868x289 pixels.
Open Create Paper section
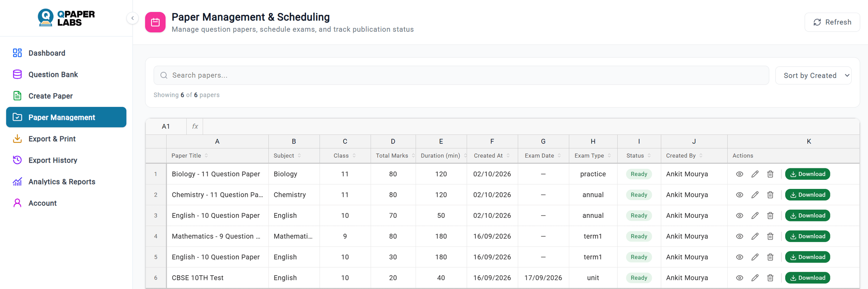pyautogui.click(x=66, y=96)
